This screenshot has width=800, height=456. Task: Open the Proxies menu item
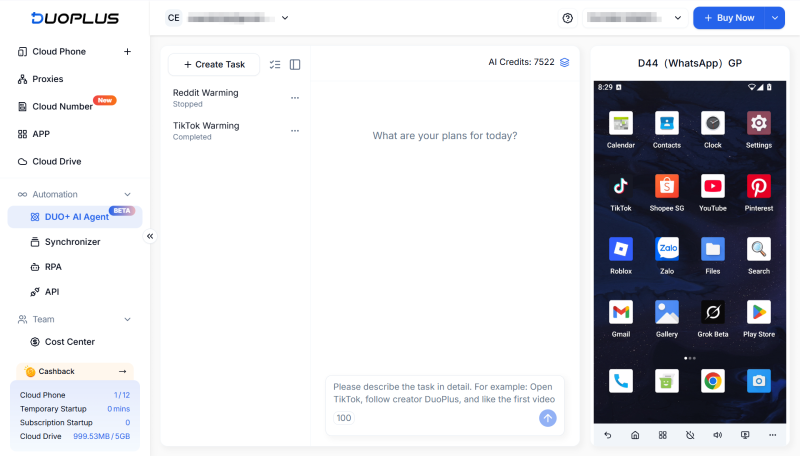click(x=47, y=79)
